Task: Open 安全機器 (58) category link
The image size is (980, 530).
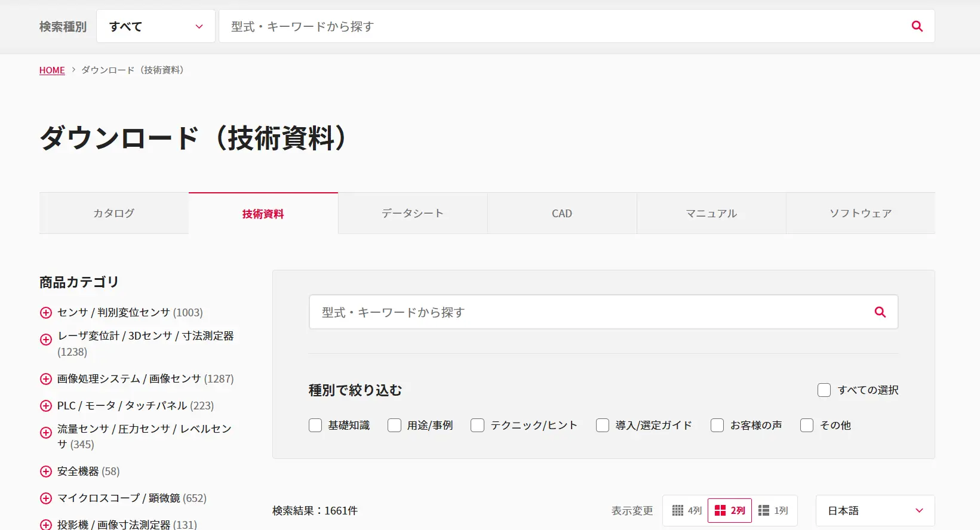Action: 88,472
